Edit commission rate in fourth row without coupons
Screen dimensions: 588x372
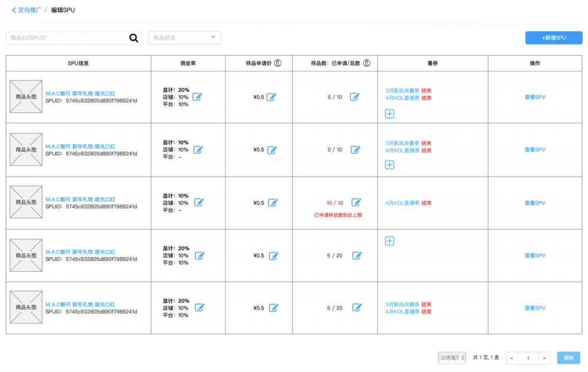200,256
